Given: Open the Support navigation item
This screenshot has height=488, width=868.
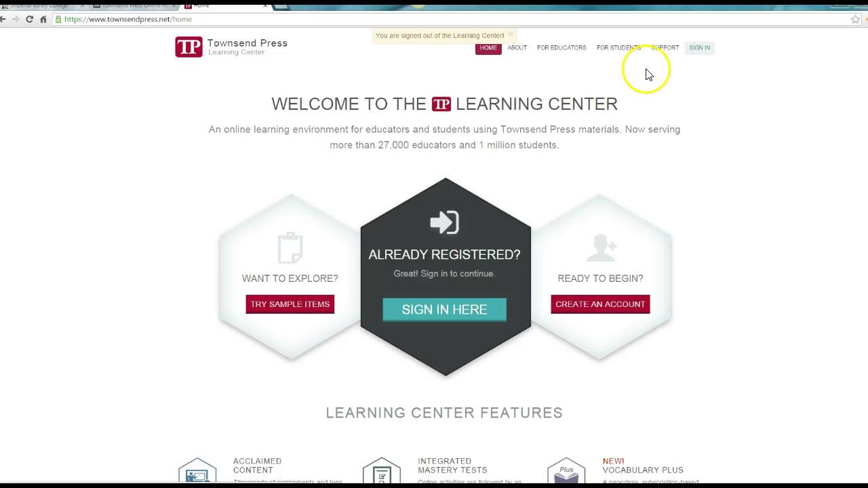Looking at the screenshot, I should tap(665, 48).
